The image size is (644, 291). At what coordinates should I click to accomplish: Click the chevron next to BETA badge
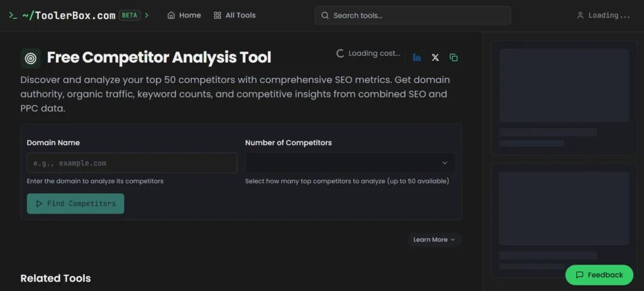pyautogui.click(x=147, y=16)
